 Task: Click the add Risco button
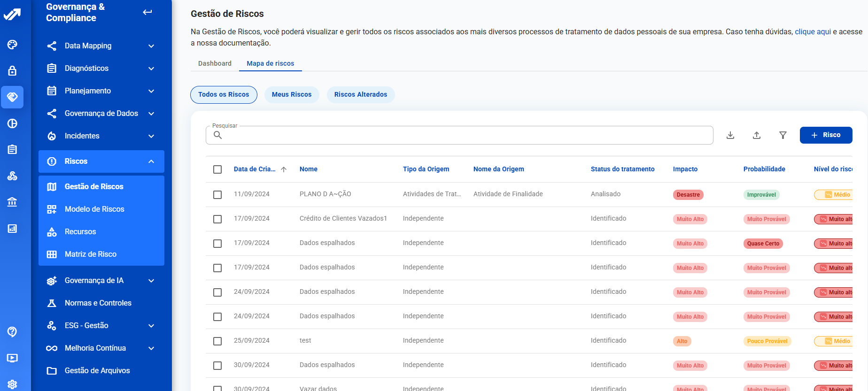[x=826, y=135]
